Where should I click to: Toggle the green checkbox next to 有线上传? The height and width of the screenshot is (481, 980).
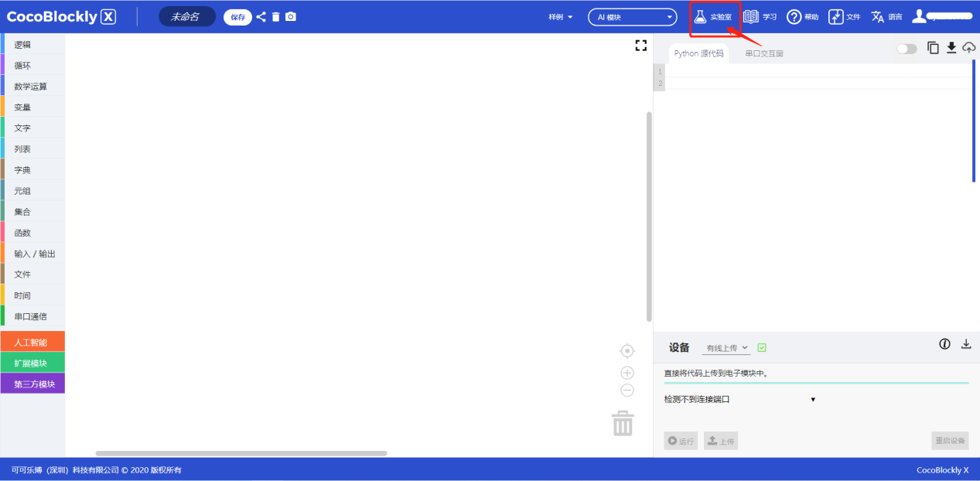pyautogui.click(x=762, y=348)
